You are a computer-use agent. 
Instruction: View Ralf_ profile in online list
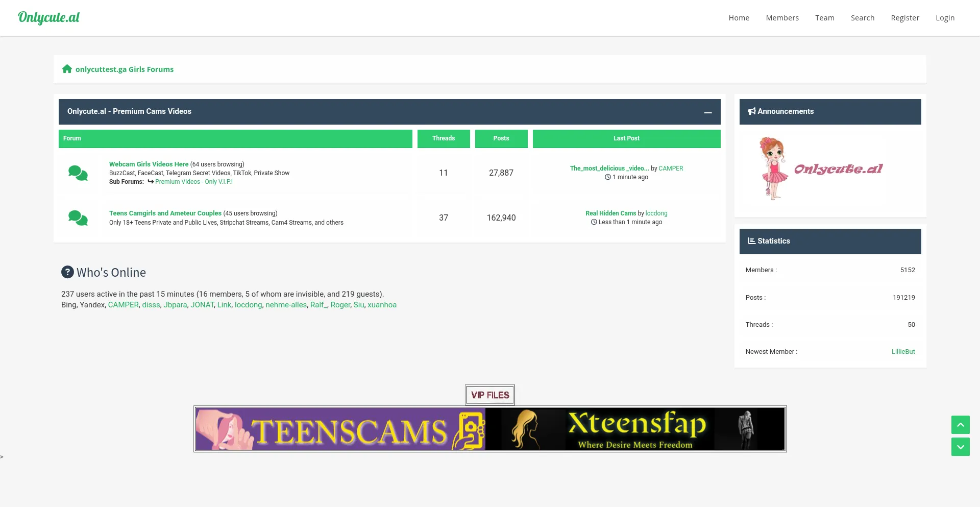point(318,305)
